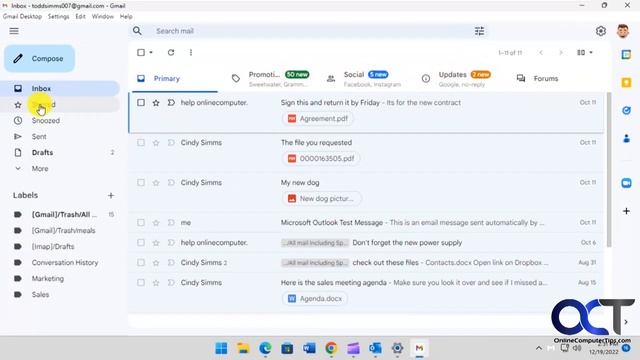Click the search magnifier icon
The width and height of the screenshot is (640, 360).
[137, 31]
